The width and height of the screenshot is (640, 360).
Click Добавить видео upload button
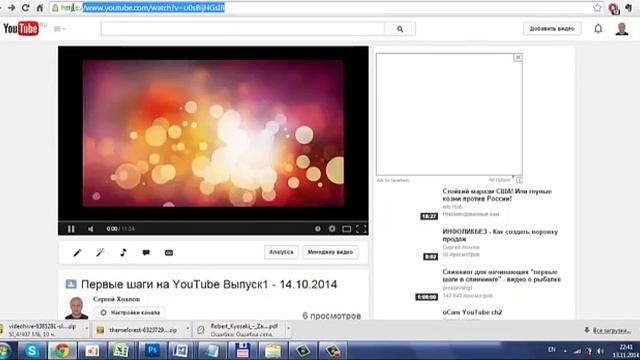552,29
